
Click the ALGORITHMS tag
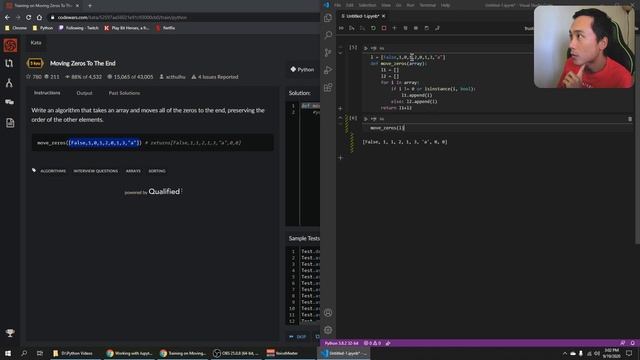pos(53,171)
